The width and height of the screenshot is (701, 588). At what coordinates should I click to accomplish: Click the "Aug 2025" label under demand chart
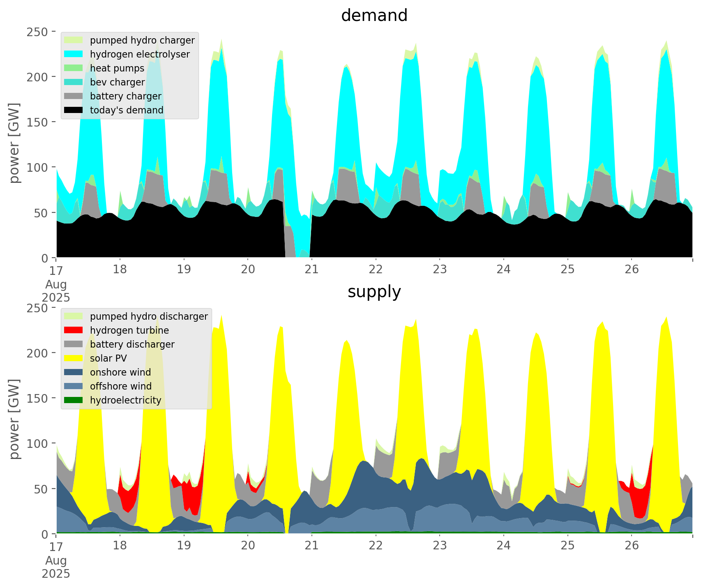pyautogui.click(x=56, y=291)
